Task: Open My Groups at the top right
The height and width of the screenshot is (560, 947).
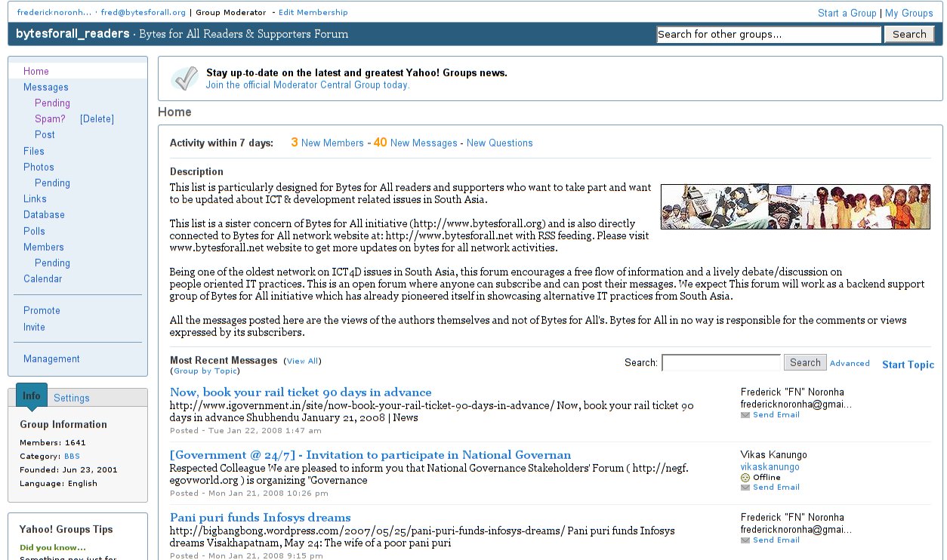Action: [909, 13]
